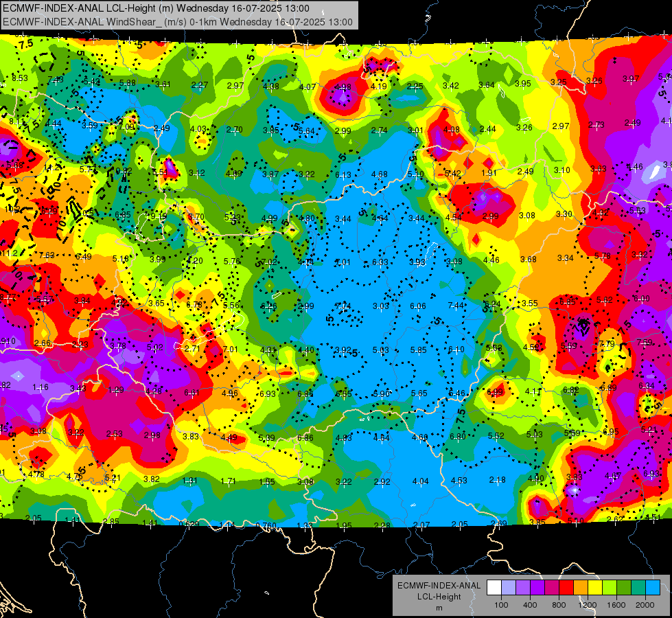Screen dimensions: 672x618
Task: Click wind shear value 6.10
Action: [456, 350]
